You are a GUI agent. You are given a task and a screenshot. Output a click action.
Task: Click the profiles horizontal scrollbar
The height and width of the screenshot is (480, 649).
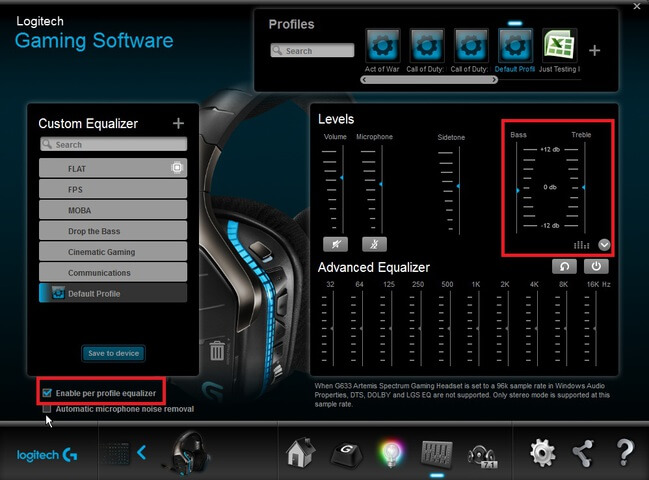429,80
